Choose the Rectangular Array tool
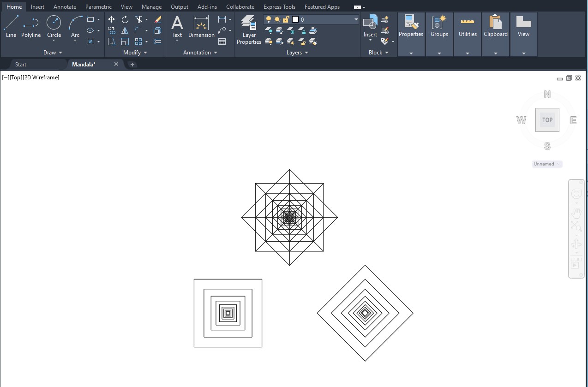Screen dimensions: 588x387 [x=138, y=42]
